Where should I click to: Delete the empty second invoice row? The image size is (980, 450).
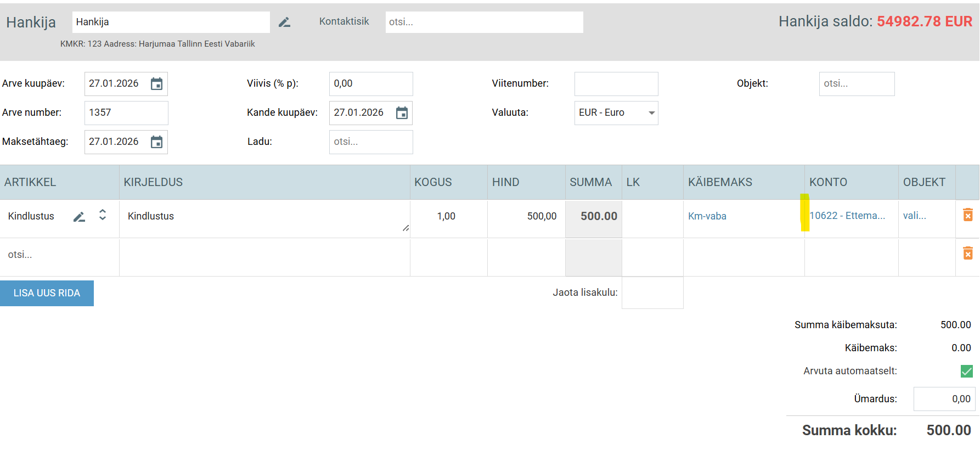(967, 254)
